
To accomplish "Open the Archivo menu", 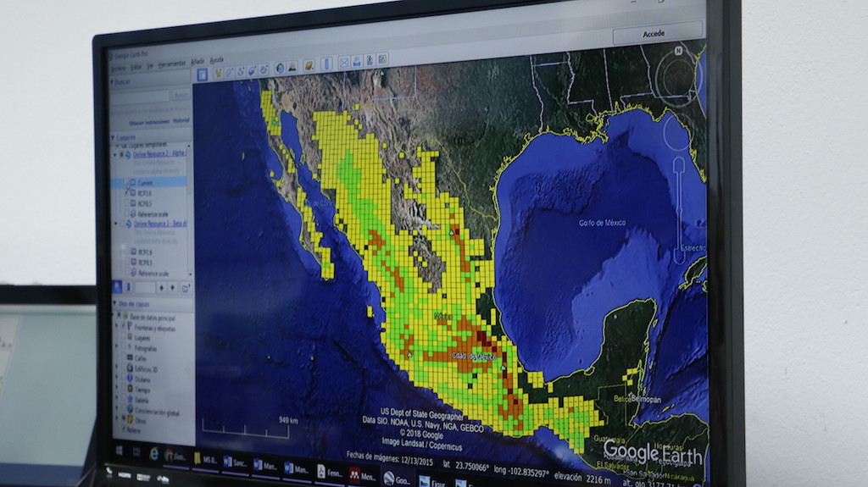I will click(x=118, y=69).
